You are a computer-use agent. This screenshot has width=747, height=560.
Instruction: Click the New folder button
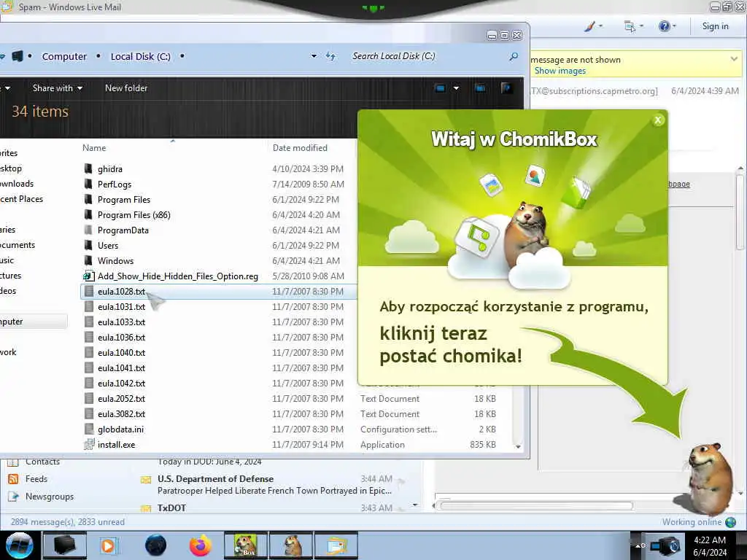tap(126, 88)
